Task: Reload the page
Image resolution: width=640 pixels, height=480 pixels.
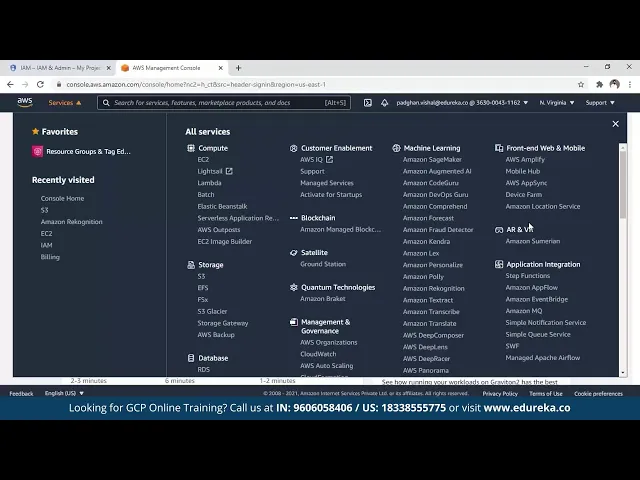Action: (40, 84)
